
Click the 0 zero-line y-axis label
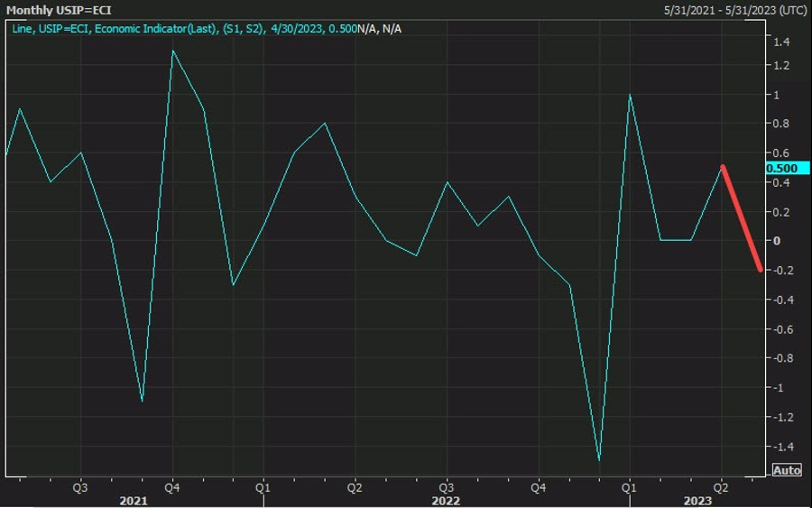[x=776, y=241]
